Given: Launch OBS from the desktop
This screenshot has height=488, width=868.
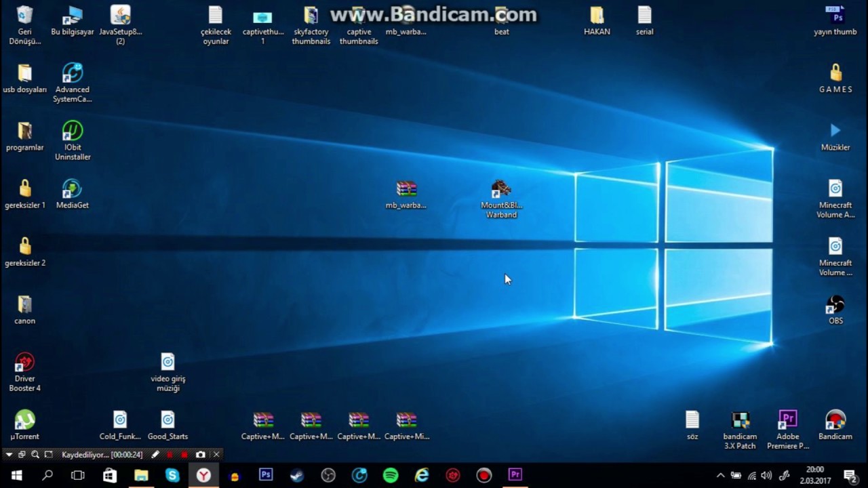Looking at the screenshot, I should (x=835, y=310).
